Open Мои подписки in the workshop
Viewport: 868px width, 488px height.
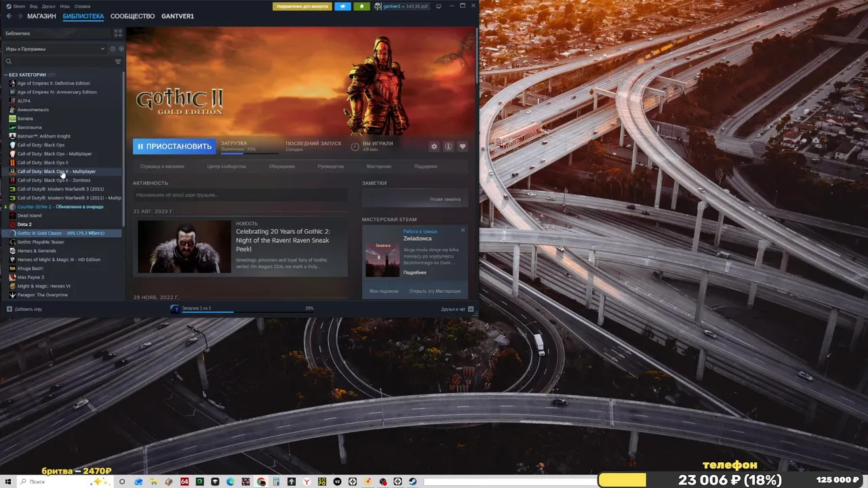click(x=384, y=291)
